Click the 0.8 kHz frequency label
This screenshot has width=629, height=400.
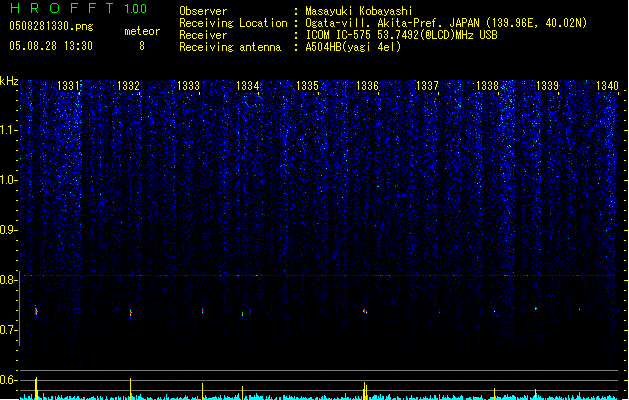pyautogui.click(x=8, y=280)
